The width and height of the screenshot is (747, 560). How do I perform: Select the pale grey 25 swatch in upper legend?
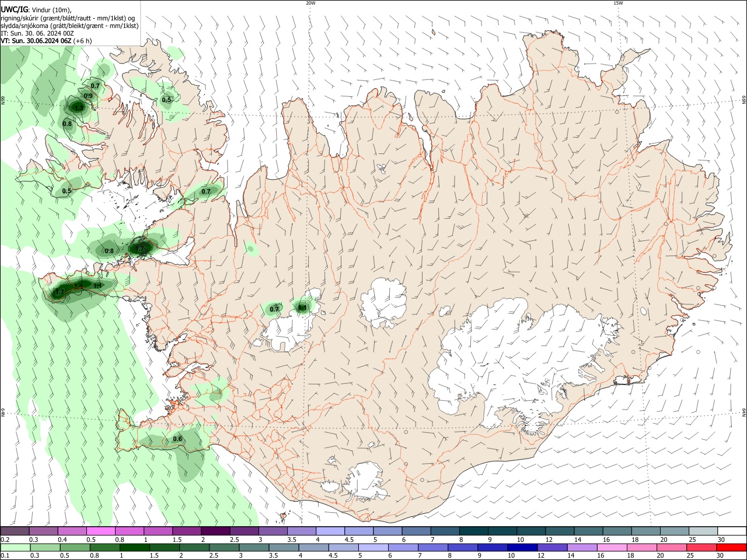coord(703,531)
